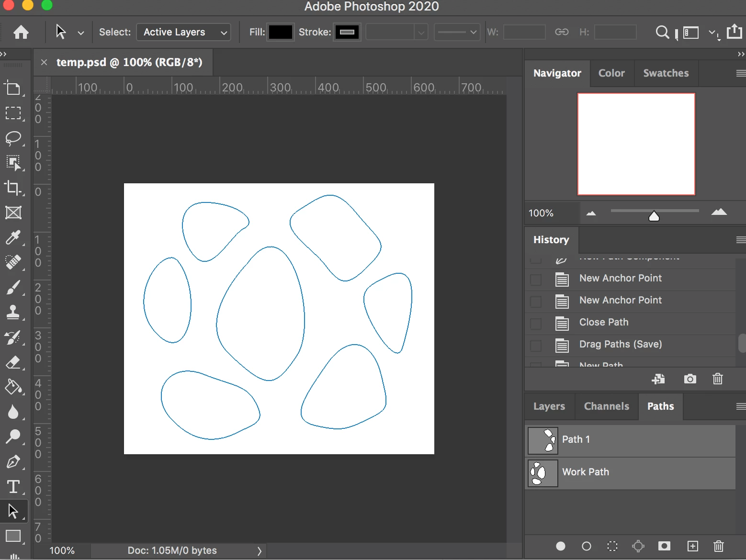Switch to the Channels tab
Image resolution: width=746 pixels, height=560 pixels.
point(607,406)
